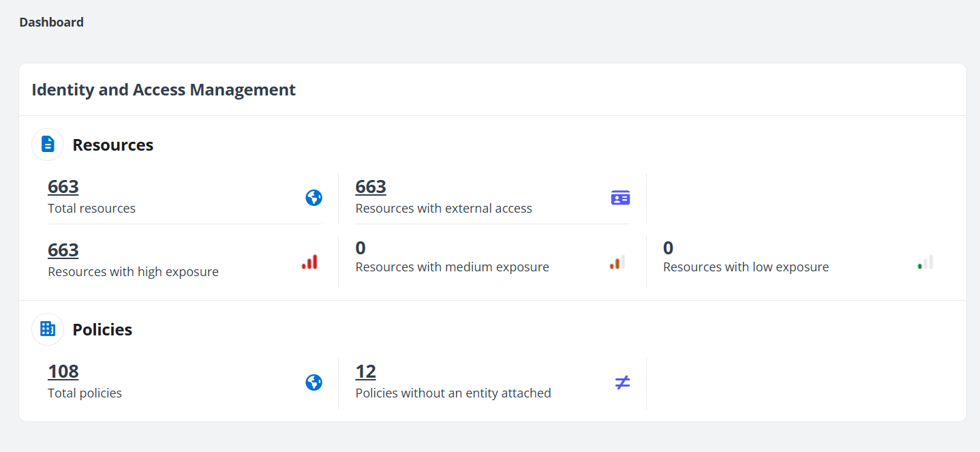Open 663 Resources with external access link
980x452 pixels.
[x=371, y=186]
